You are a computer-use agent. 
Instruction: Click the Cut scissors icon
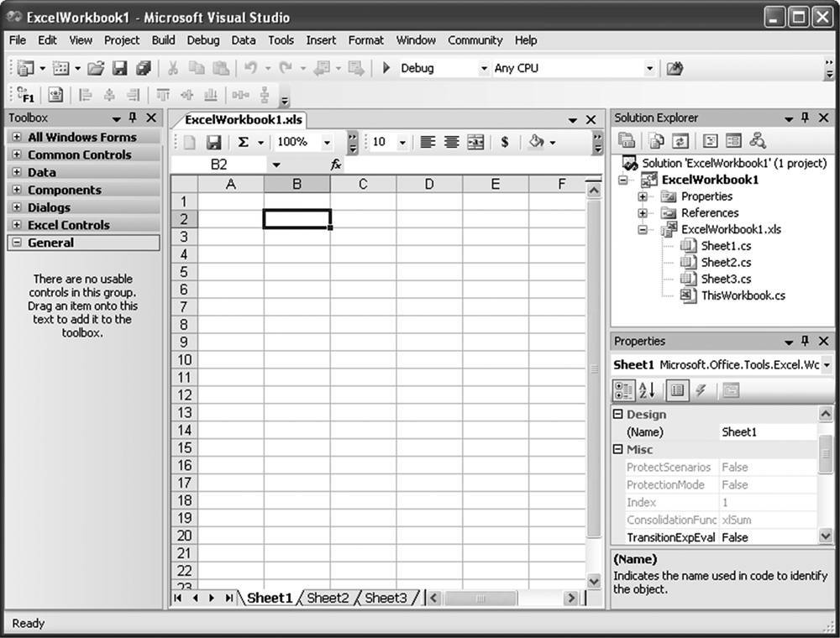(172, 68)
